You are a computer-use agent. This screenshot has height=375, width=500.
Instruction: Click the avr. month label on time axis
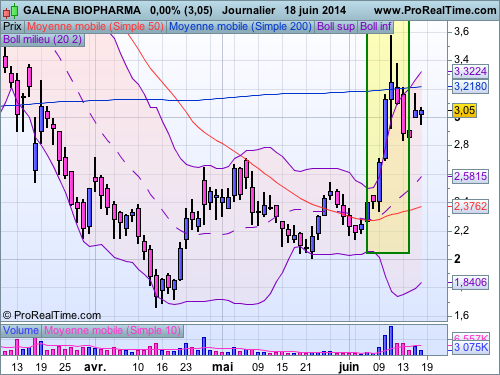(x=95, y=367)
